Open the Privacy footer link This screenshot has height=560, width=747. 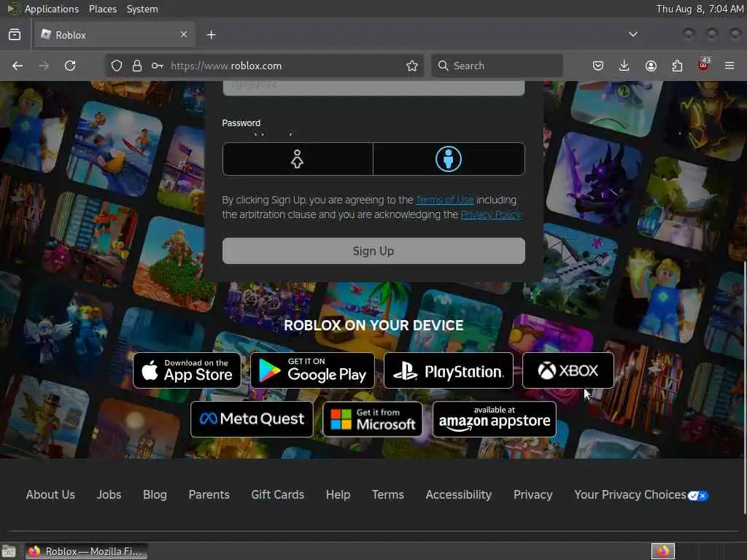[533, 495]
